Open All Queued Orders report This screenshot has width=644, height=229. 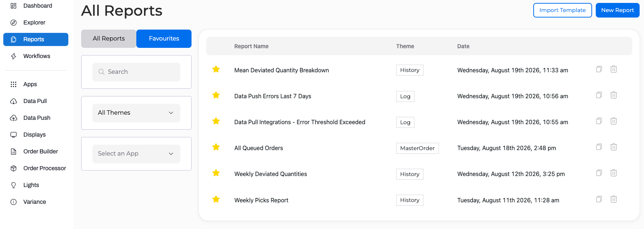[x=258, y=148]
